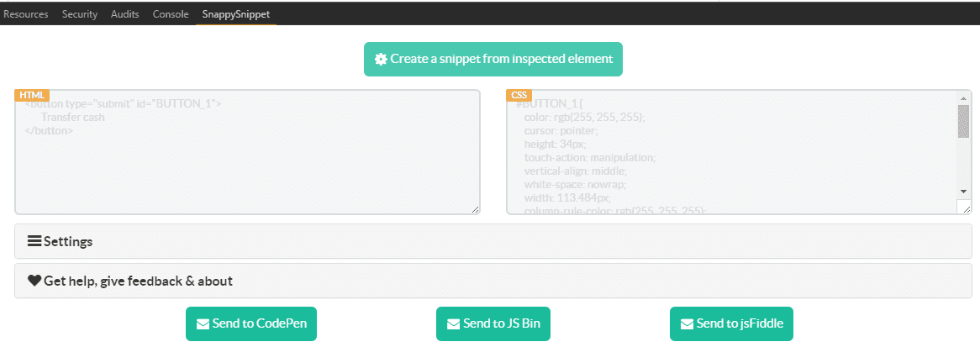Switch to the Security tab
The height and width of the screenshot is (347, 980).
point(80,14)
